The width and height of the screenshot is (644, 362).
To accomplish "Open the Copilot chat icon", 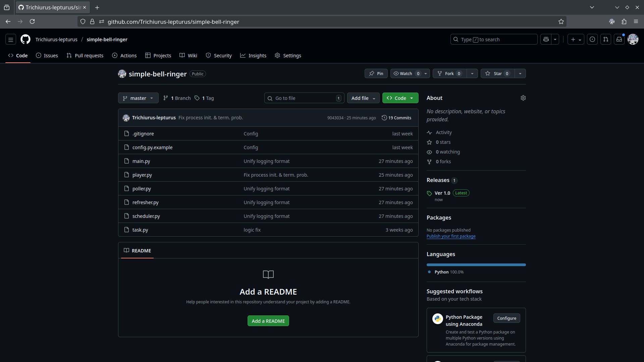I will point(546,39).
